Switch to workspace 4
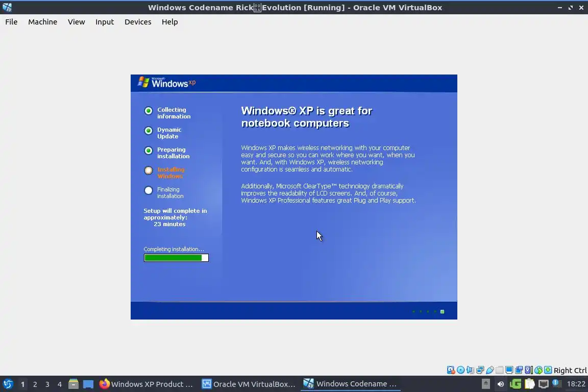This screenshot has width=588, height=392. pyautogui.click(x=60, y=384)
